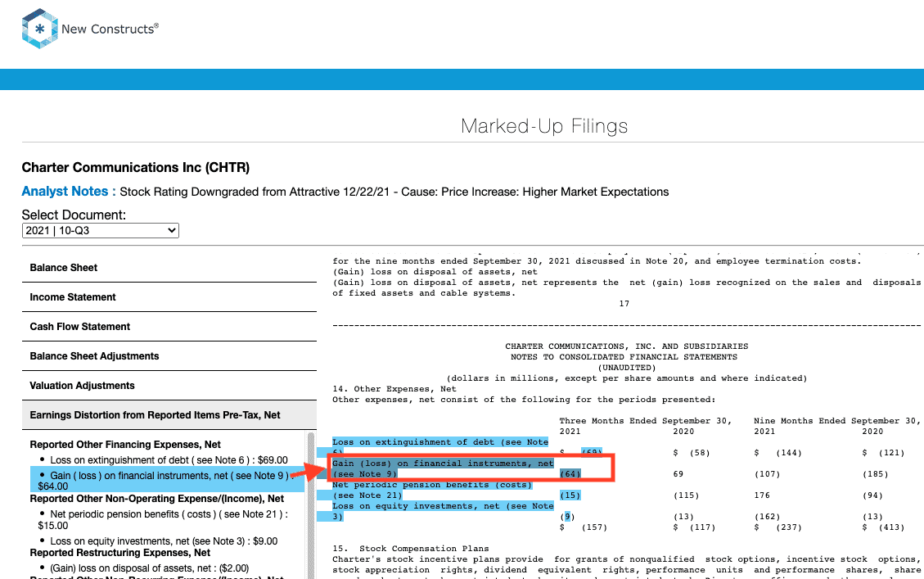
Task: Click 'Three Months Ended September 30,' column header
Action: coord(645,421)
